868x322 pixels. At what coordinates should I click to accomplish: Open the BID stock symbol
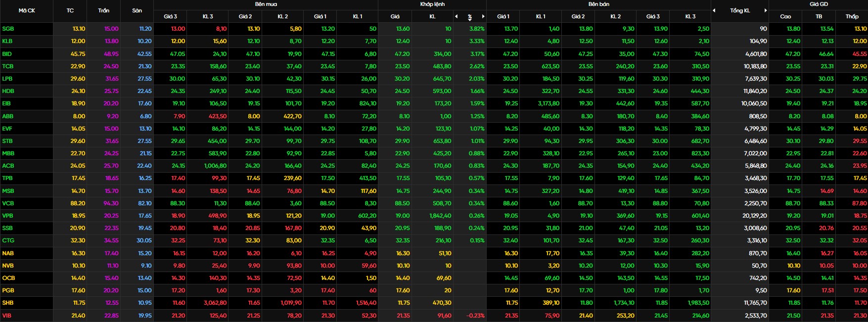pyautogui.click(x=7, y=54)
